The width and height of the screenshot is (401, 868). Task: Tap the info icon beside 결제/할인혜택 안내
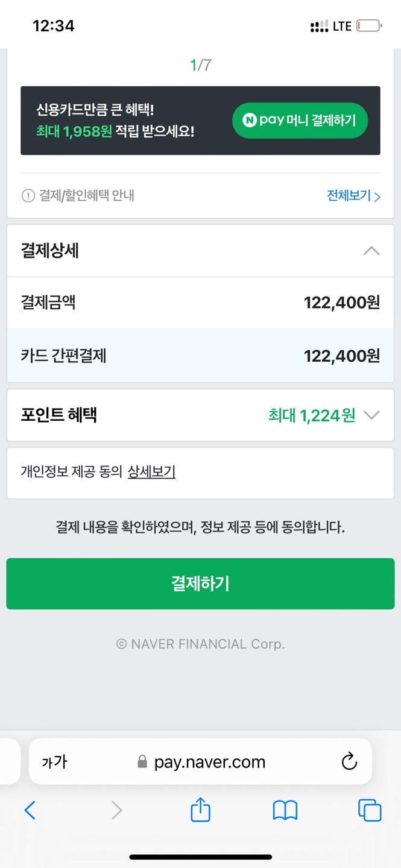coord(28,196)
